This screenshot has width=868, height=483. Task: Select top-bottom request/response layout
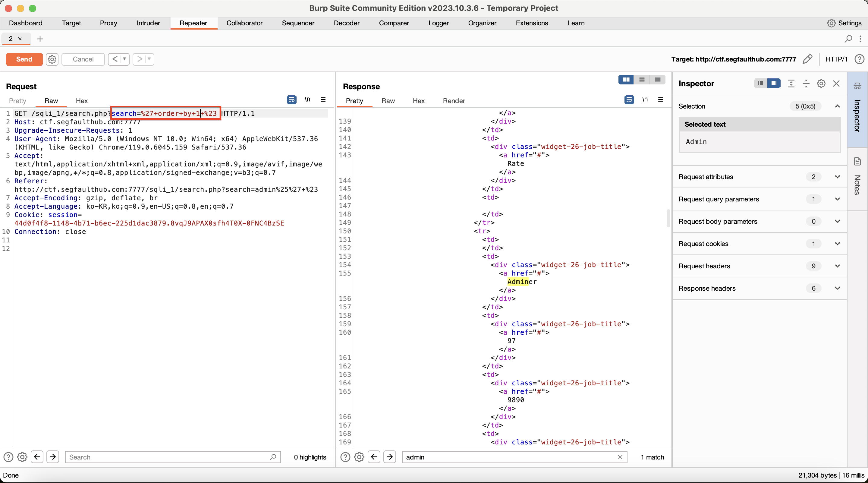(642, 80)
